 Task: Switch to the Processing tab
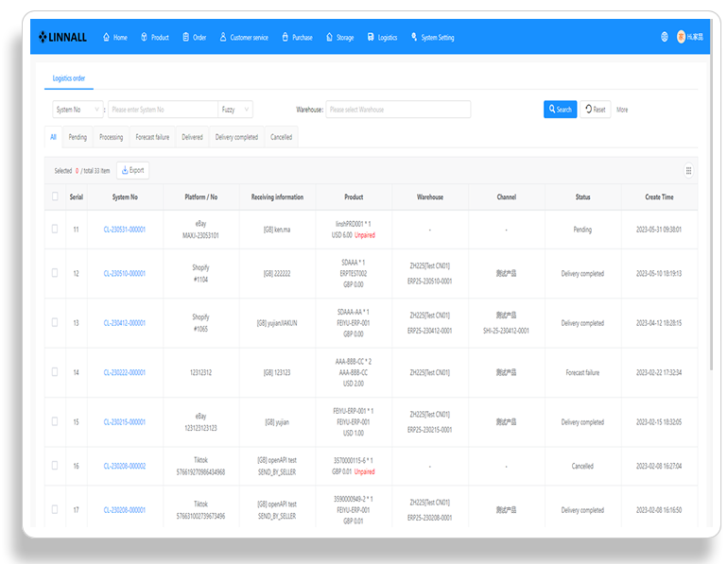point(111,137)
